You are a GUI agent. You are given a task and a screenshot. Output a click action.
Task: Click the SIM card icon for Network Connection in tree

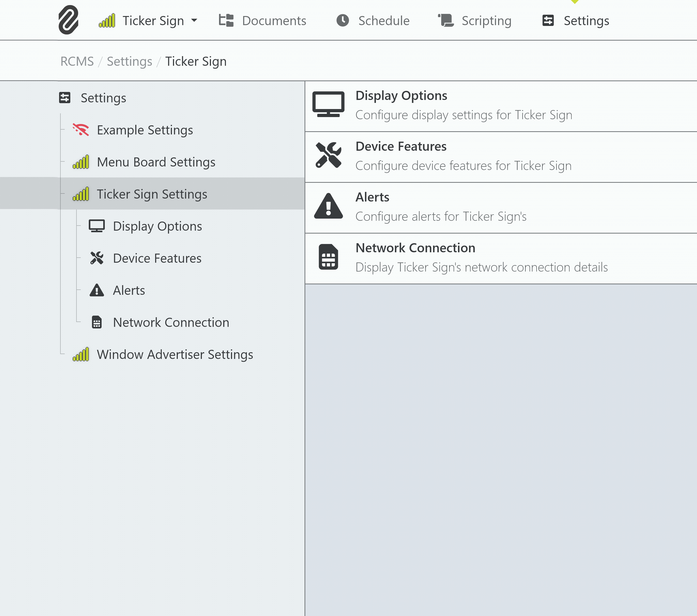click(x=97, y=323)
